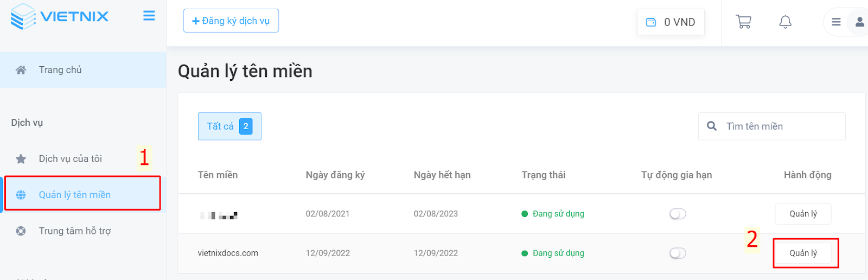Click the home icon for Trang chủ
The height and width of the screenshot is (280, 868).
[x=21, y=70]
